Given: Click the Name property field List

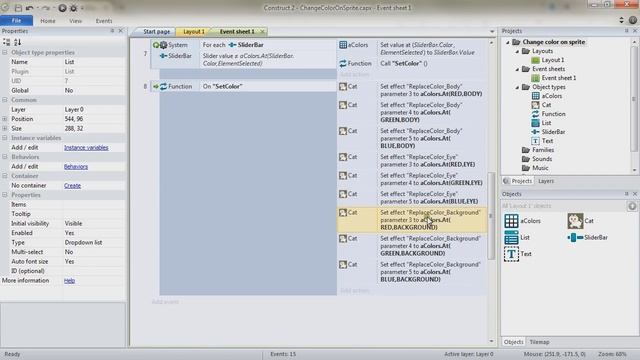Looking at the screenshot, I should coord(94,62).
